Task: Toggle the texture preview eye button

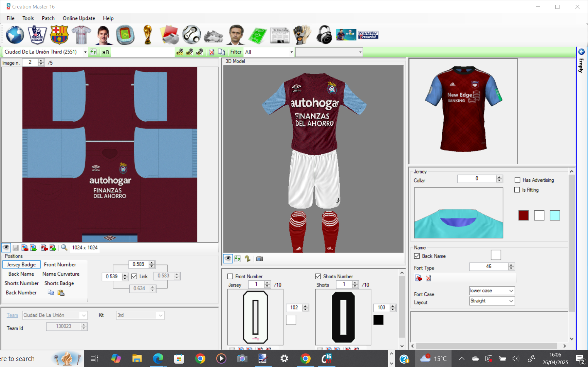Action: click(6, 247)
